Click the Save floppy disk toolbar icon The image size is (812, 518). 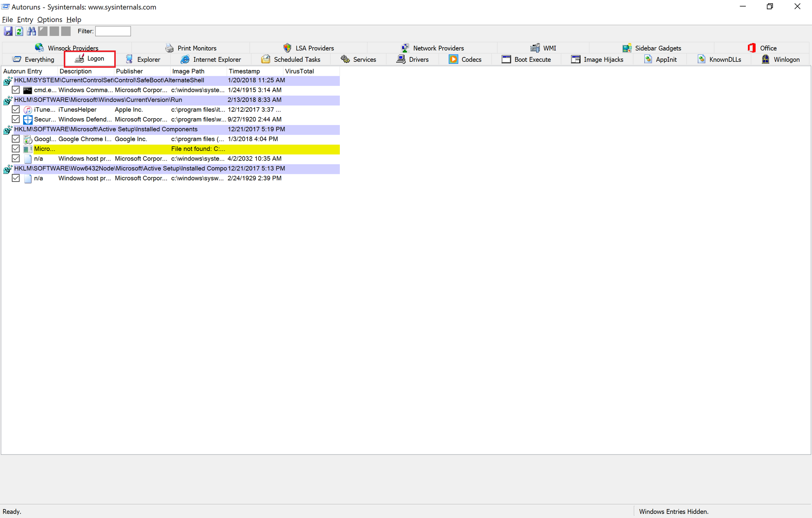point(8,31)
